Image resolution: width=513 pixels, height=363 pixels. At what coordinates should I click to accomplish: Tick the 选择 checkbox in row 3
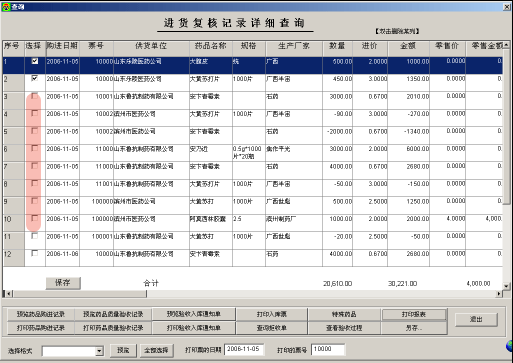35,96
